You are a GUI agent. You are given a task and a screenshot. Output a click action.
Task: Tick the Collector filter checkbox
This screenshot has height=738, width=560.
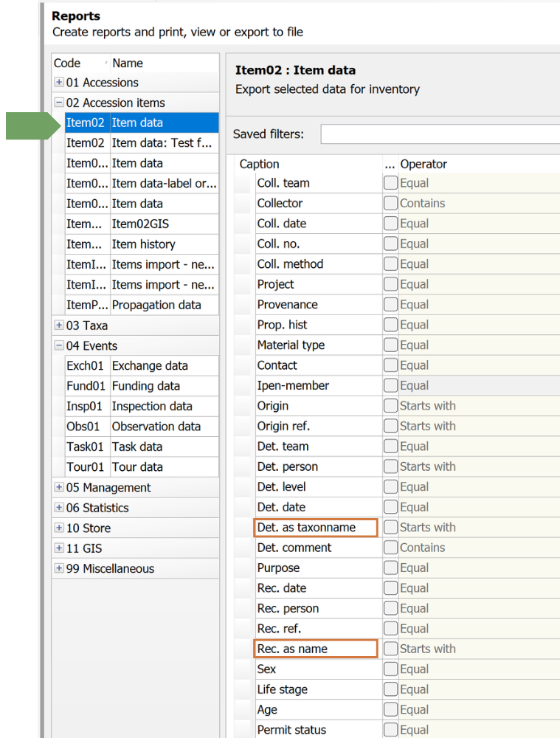pos(390,203)
